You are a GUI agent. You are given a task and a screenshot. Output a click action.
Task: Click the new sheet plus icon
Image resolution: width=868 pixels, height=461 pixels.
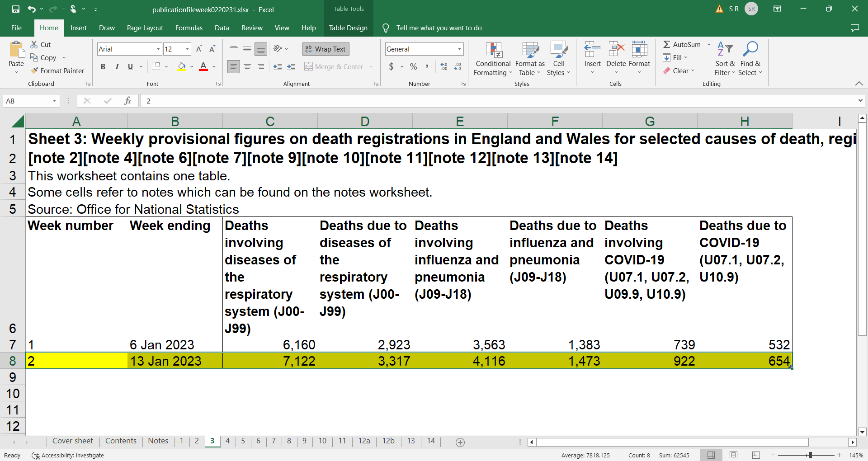460,442
